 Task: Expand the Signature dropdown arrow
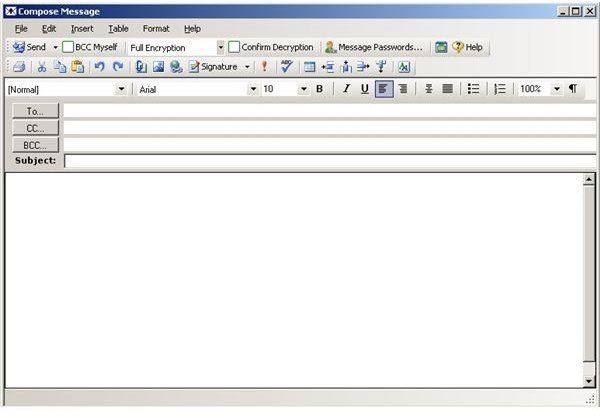coord(247,67)
